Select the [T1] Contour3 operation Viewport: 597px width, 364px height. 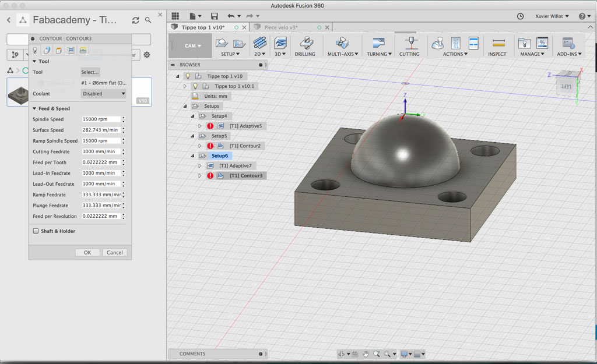246,176
